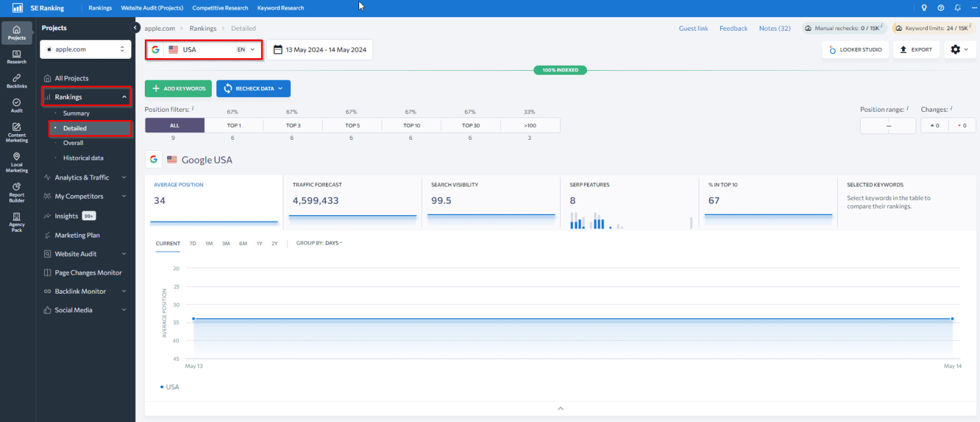The height and width of the screenshot is (422, 980).
Task: Open Local Marketing sidebar icon
Action: tap(17, 162)
